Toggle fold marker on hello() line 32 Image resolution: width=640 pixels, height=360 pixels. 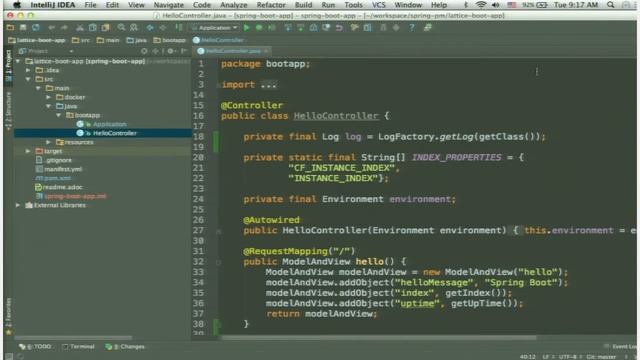pos(219,262)
